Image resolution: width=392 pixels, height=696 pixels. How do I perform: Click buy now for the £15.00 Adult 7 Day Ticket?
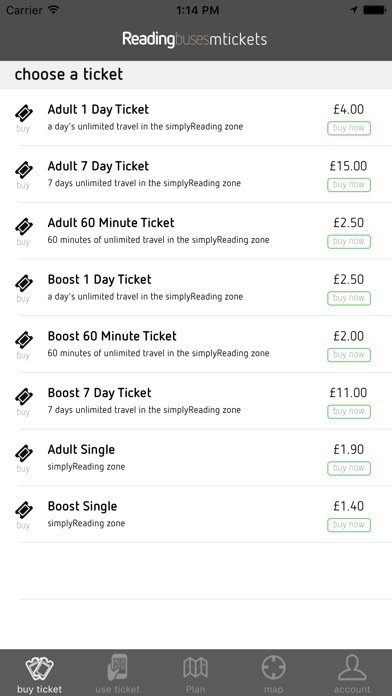pos(349,185)
